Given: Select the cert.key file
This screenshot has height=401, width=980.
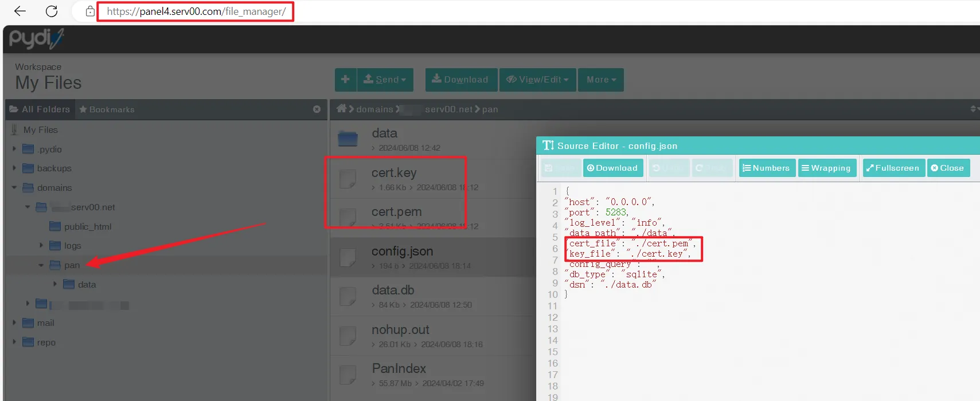Looking at the screenshot, I should [x=433, y=179].
